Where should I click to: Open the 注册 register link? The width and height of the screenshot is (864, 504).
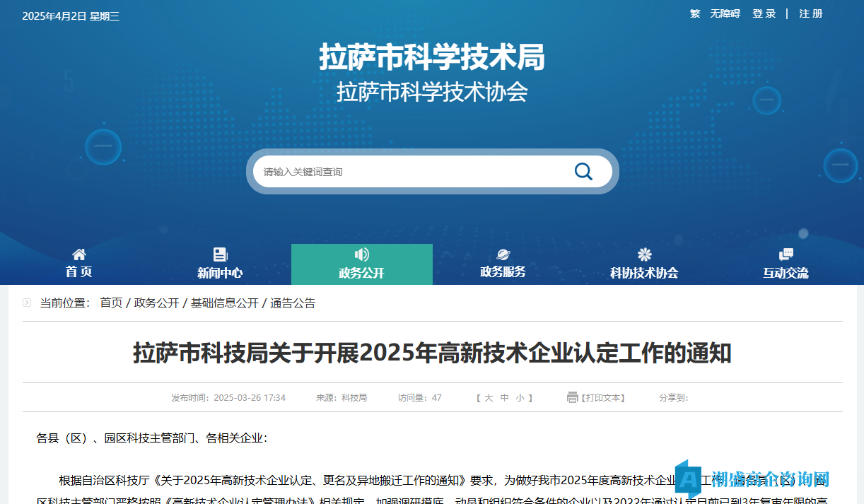pos(811,13)
